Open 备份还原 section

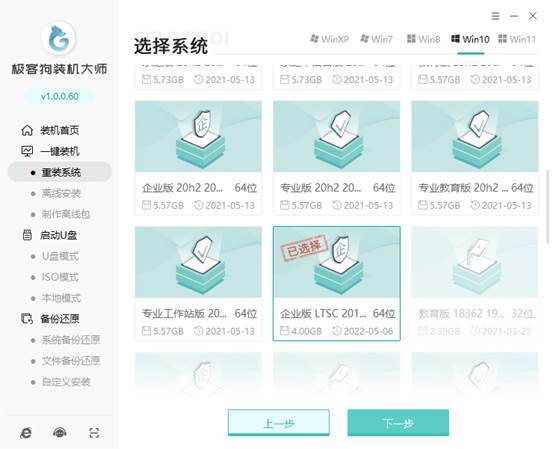(x=60, y=319)
